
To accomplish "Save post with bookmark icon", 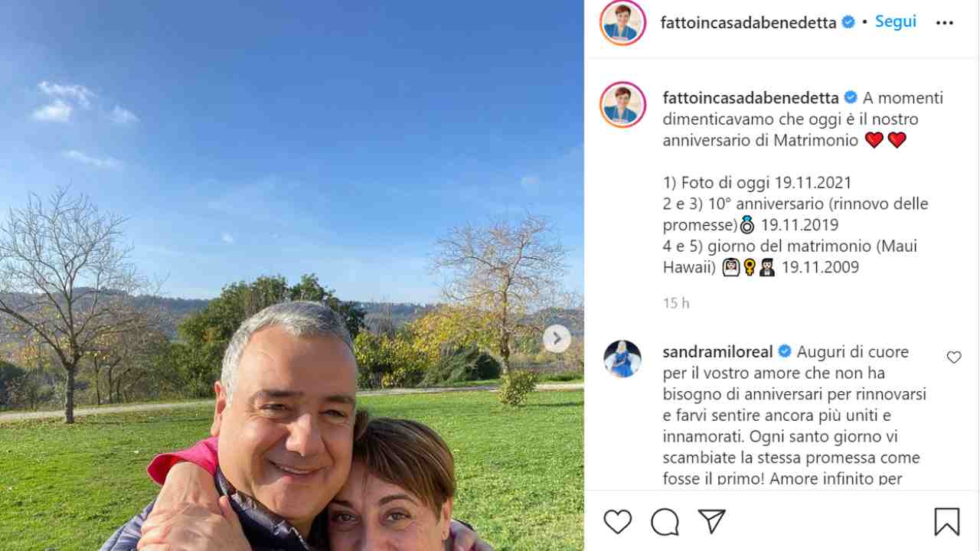I will (947, 522).
